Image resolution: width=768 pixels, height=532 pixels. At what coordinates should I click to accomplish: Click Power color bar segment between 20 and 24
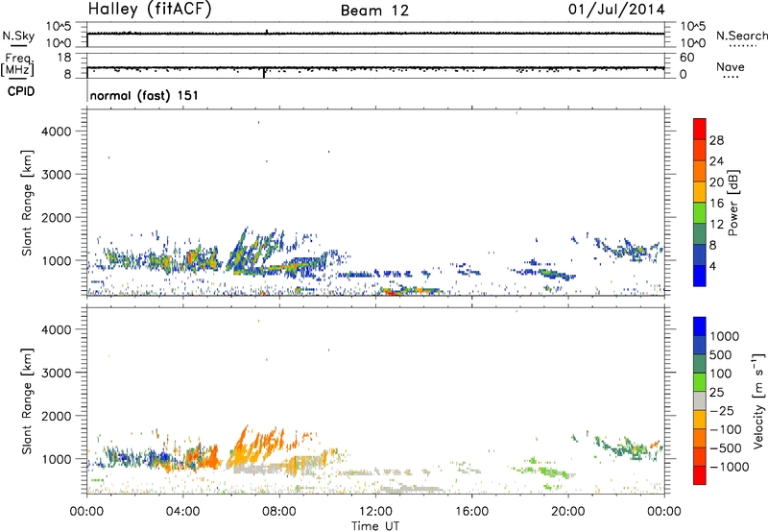pos(700,171)
